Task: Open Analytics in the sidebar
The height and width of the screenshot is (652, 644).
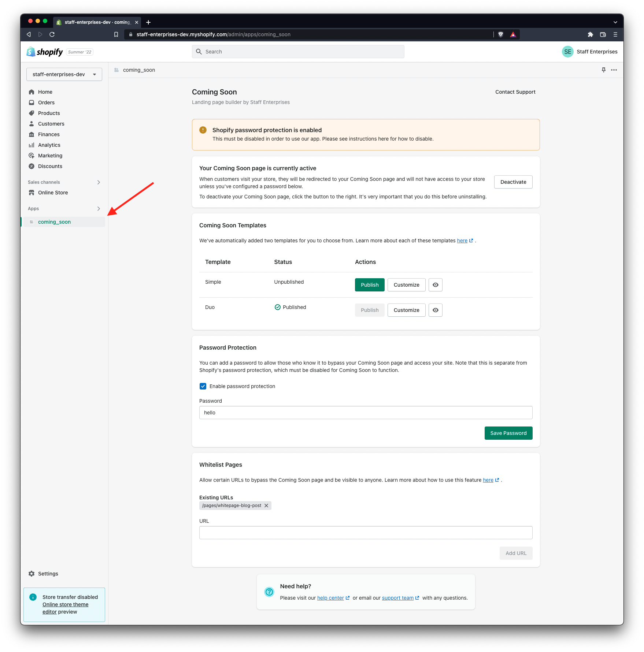Action: pyautogui.click(x=49, y=145)
